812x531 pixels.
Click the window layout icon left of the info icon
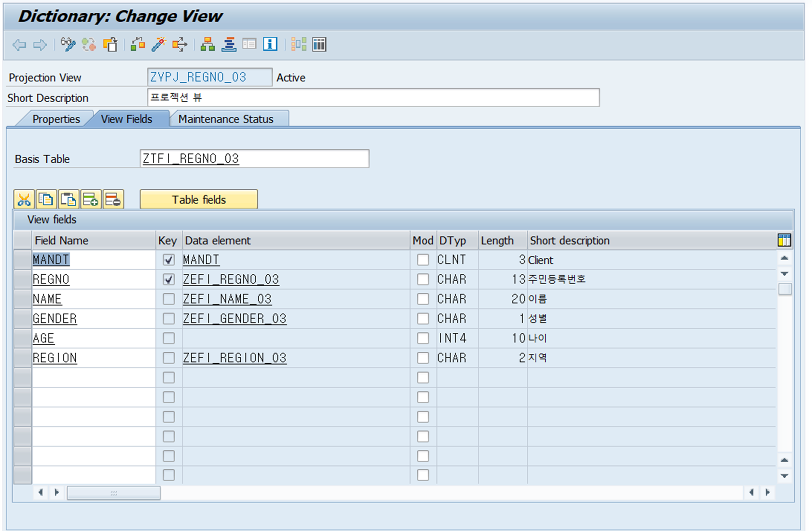[249, 44]
